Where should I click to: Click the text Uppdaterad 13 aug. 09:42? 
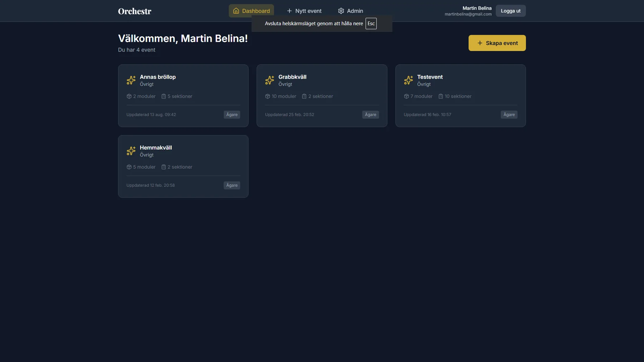151,115
